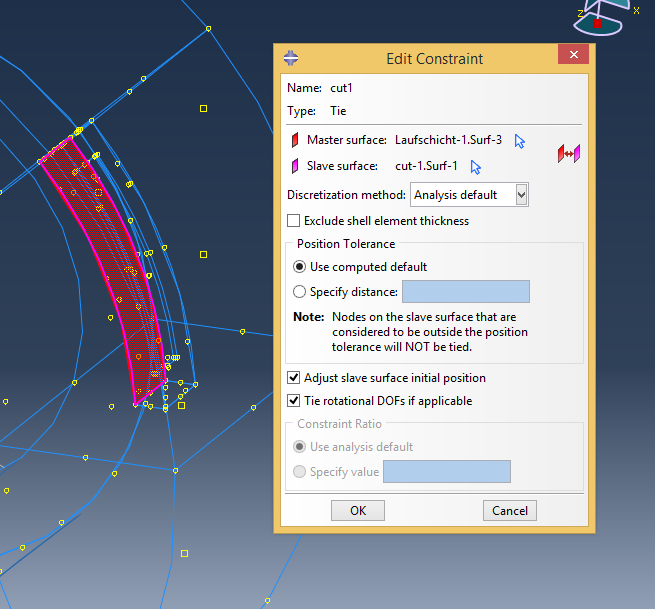655x609 pixels.
Task: Click the swap master and slave surfaces icon
Action: 569,154
